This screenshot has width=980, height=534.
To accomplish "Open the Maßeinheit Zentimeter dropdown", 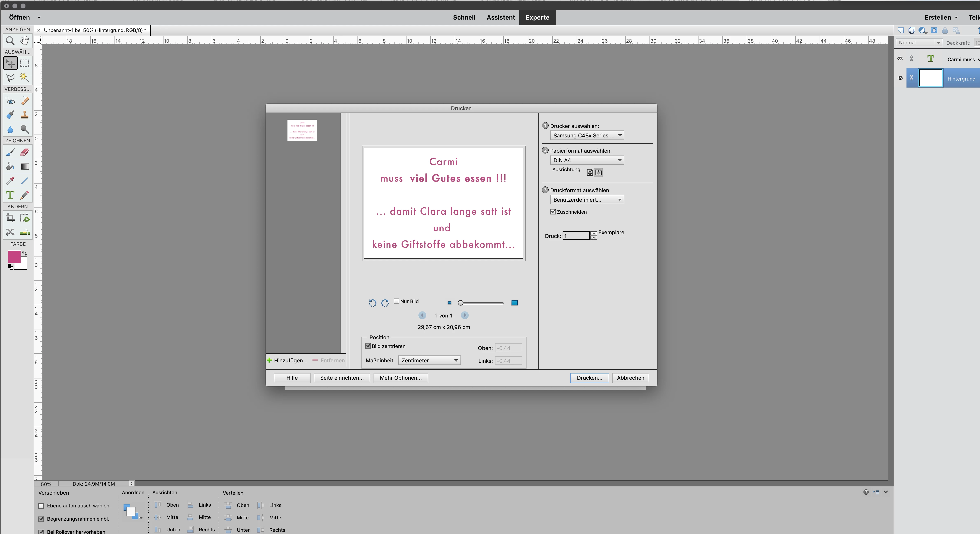I will [x=429, y=361].
